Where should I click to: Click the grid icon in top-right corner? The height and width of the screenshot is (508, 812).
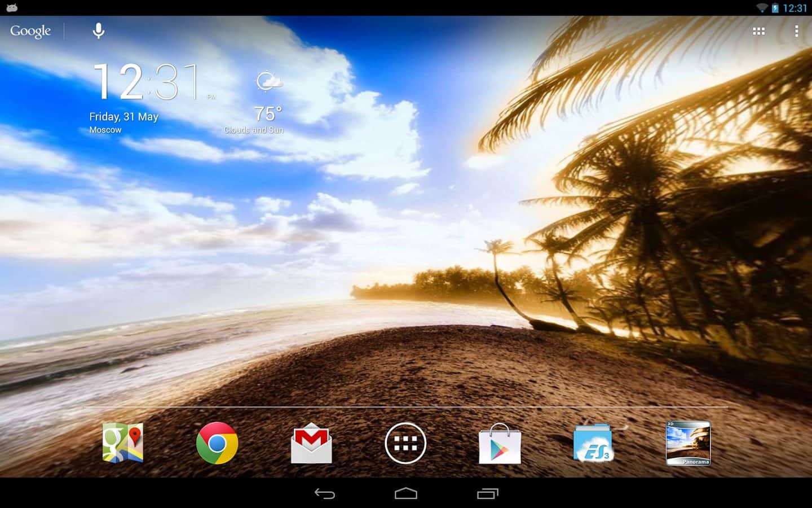click(759, 31)
